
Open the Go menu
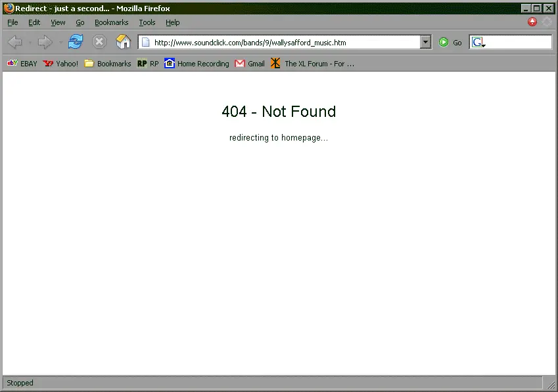(x=80, y=22)
